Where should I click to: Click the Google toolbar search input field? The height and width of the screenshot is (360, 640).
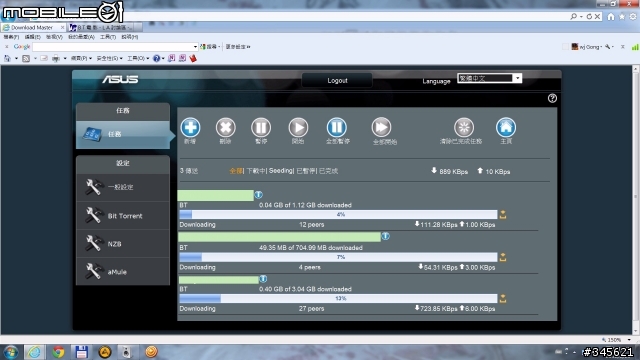[113, 47]
